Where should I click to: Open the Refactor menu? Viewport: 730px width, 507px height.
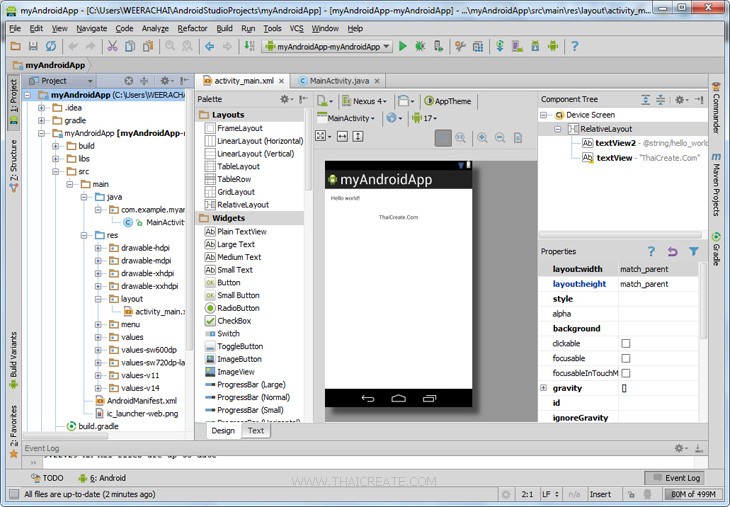192,28
